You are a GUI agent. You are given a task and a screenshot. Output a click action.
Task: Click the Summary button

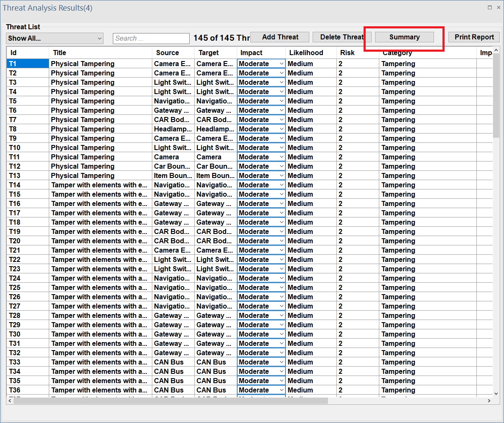coord(404,37)
